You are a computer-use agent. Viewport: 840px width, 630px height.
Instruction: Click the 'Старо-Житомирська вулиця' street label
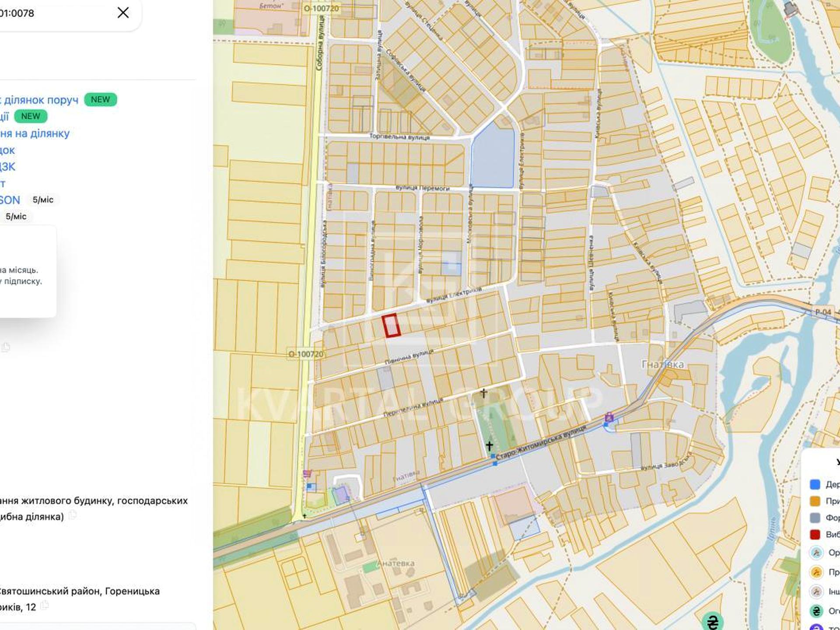click(541, 442)
